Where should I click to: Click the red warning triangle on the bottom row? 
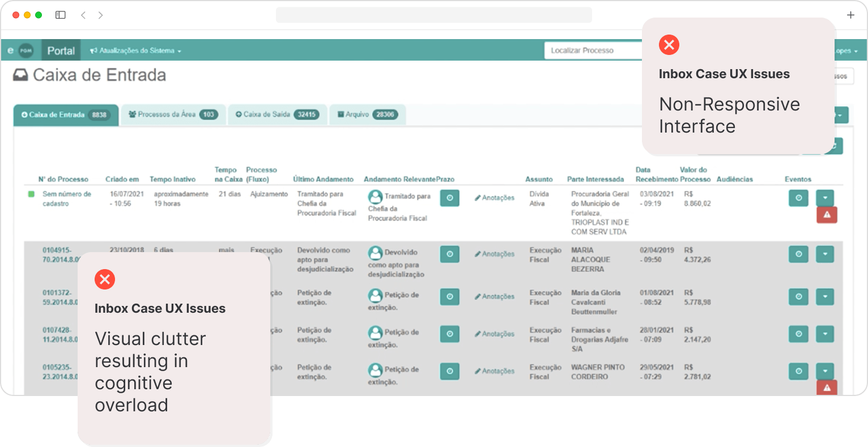pos(826,388)
